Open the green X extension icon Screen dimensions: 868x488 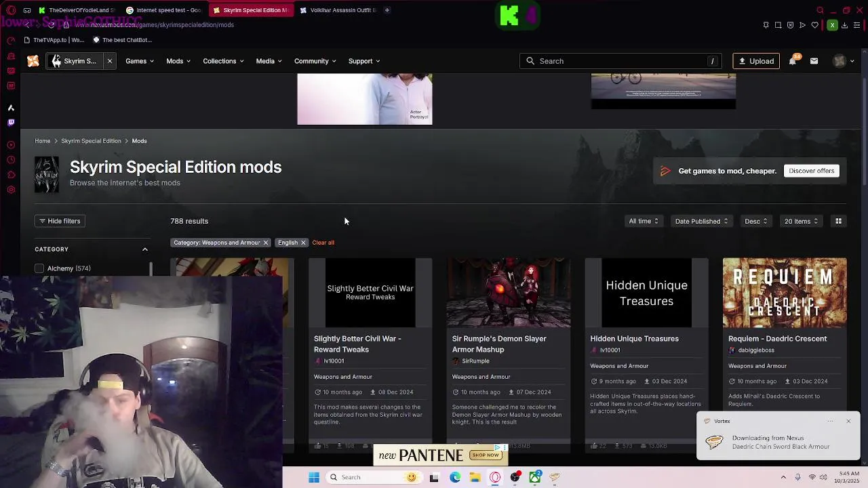[832, 25]
